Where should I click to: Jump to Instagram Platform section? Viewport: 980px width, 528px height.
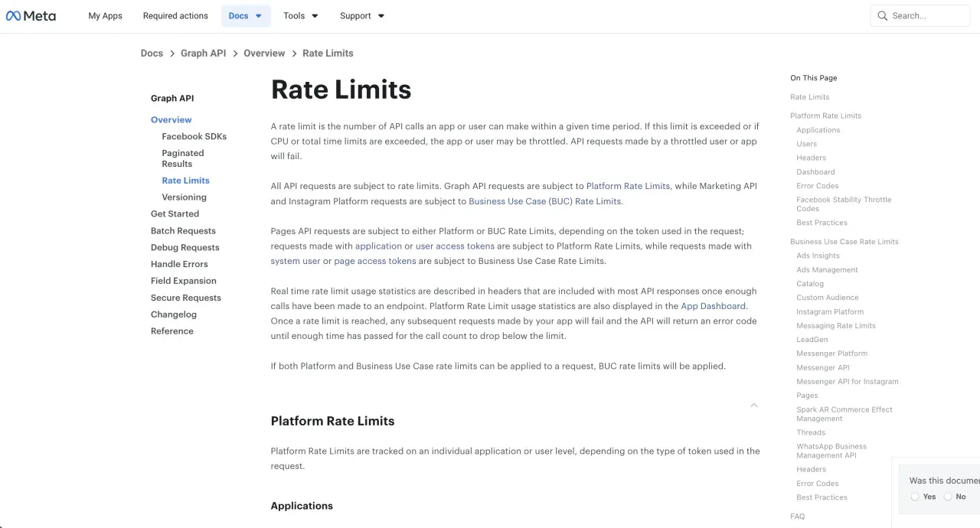click(830, 312)
